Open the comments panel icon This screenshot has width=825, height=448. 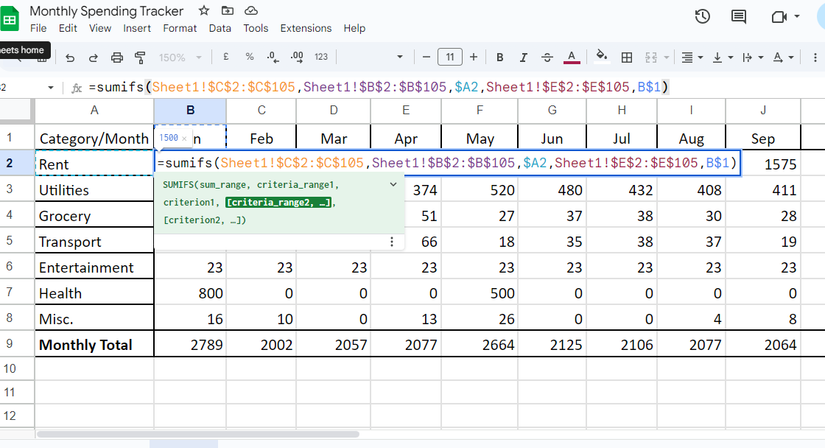point(739,17)
